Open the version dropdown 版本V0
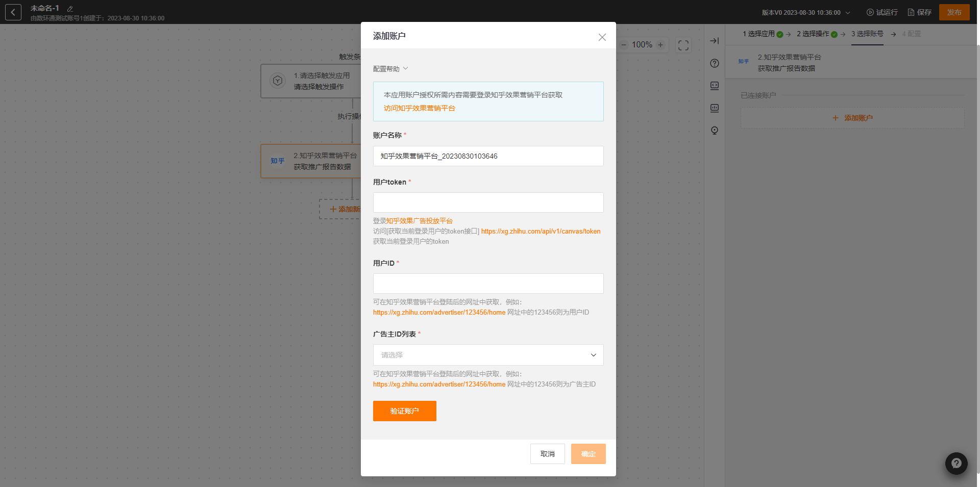The height and width of the screenshot is (487, 980). click(x=806, y=12)
